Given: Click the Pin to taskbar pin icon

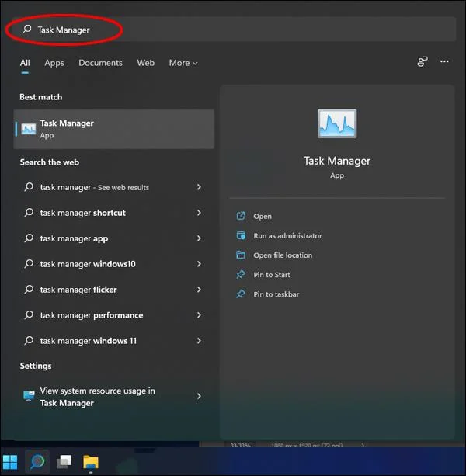Looking at the screenshot, I should click(241, 294).
